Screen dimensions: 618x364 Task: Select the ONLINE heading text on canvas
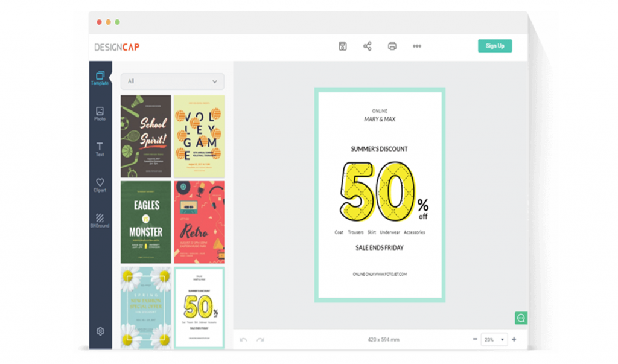coord(380,111)
